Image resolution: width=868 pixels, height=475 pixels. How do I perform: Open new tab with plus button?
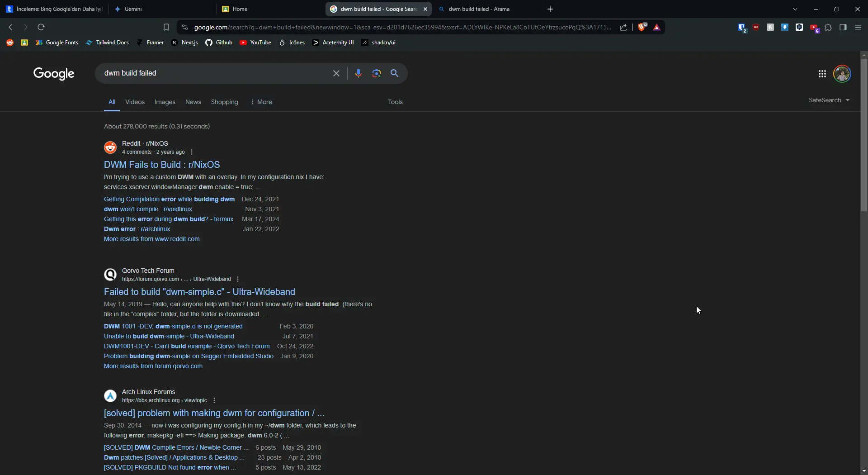[550, 9]
